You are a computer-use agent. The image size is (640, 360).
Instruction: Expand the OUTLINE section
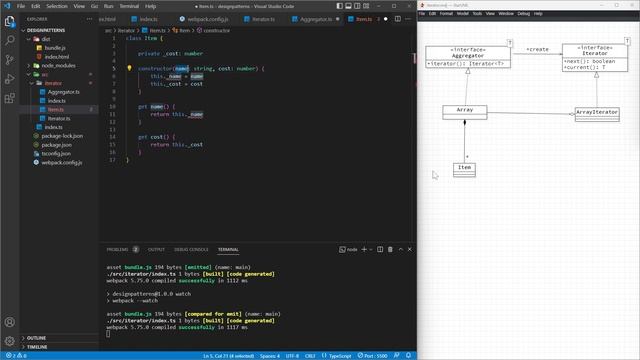click(36, 338)
